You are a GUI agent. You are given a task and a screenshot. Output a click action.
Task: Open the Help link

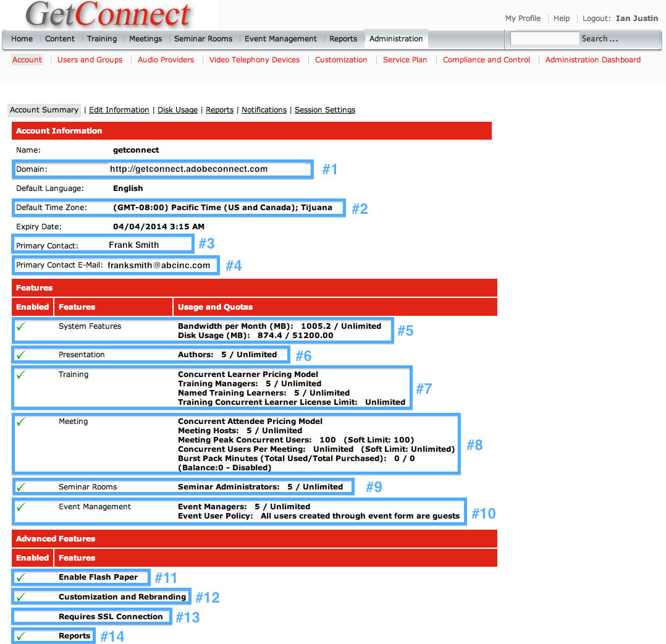(x=561, y=19)
